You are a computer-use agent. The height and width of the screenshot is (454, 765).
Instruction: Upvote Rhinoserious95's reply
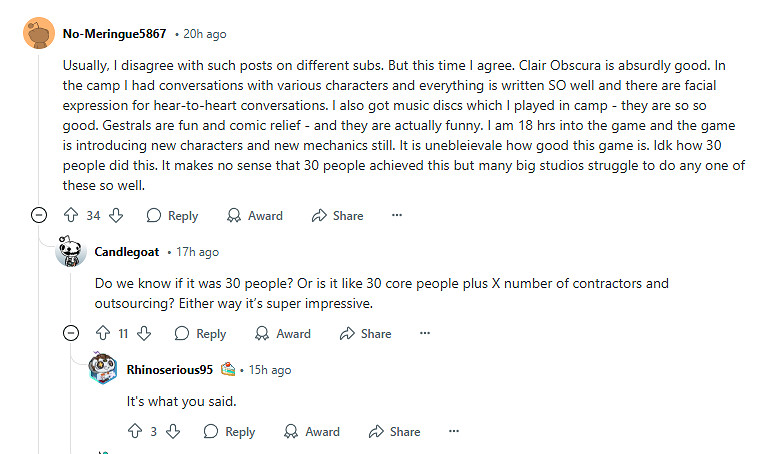135,432
